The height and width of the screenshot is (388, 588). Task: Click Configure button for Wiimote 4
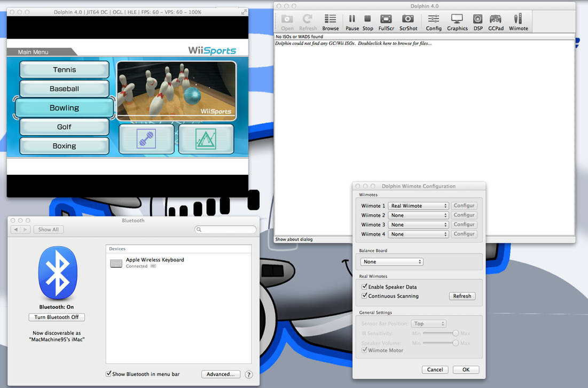464,234
